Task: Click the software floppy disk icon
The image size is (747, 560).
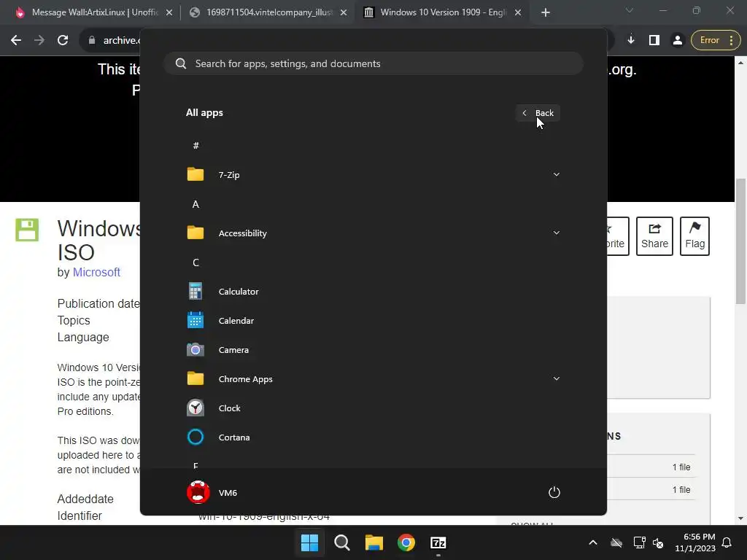Action: click(x=27, y=230)
